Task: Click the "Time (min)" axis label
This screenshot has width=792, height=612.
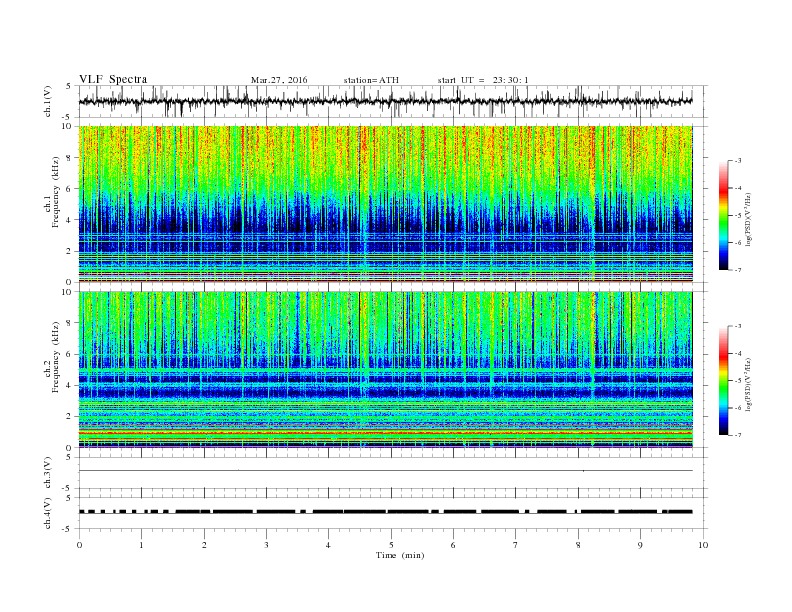Action: (x=400, y=555)
